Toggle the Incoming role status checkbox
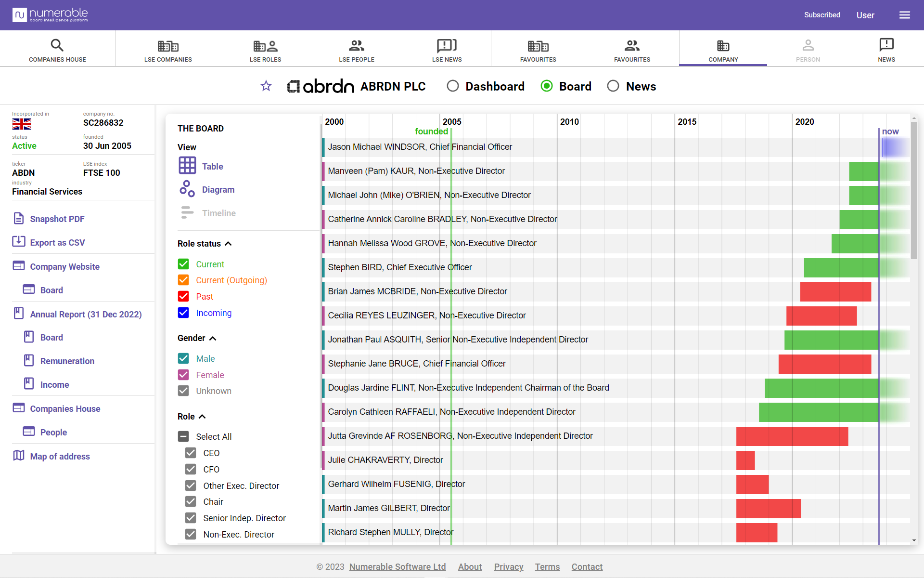 point(183,313)
